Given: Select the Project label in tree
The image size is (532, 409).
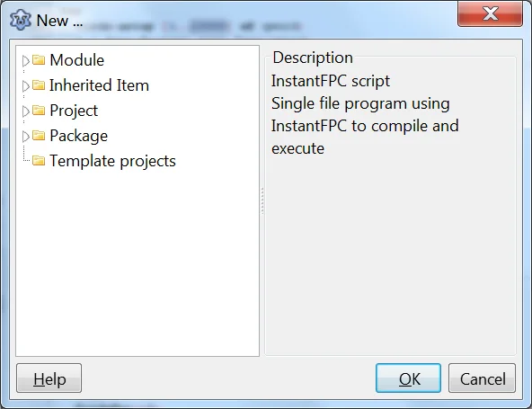Looking at the screenshot, I should (74, 111).
